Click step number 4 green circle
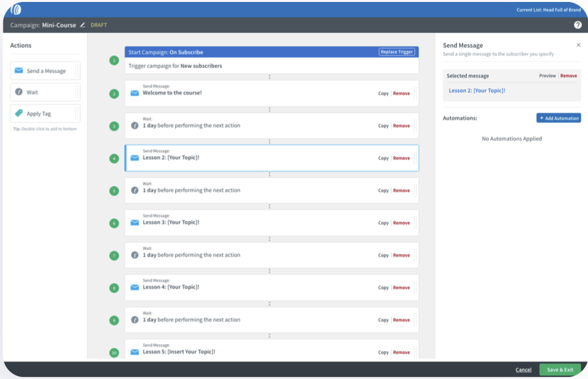This screenshot has width=588, height=379. [x=114, y=159]
